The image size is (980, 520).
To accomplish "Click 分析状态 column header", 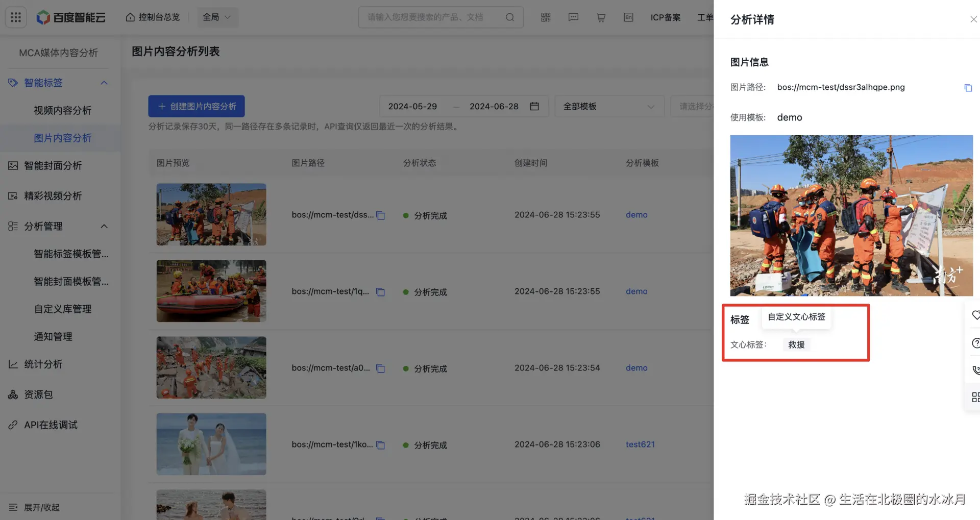I will pyautogui.click(x=420, y=163).
